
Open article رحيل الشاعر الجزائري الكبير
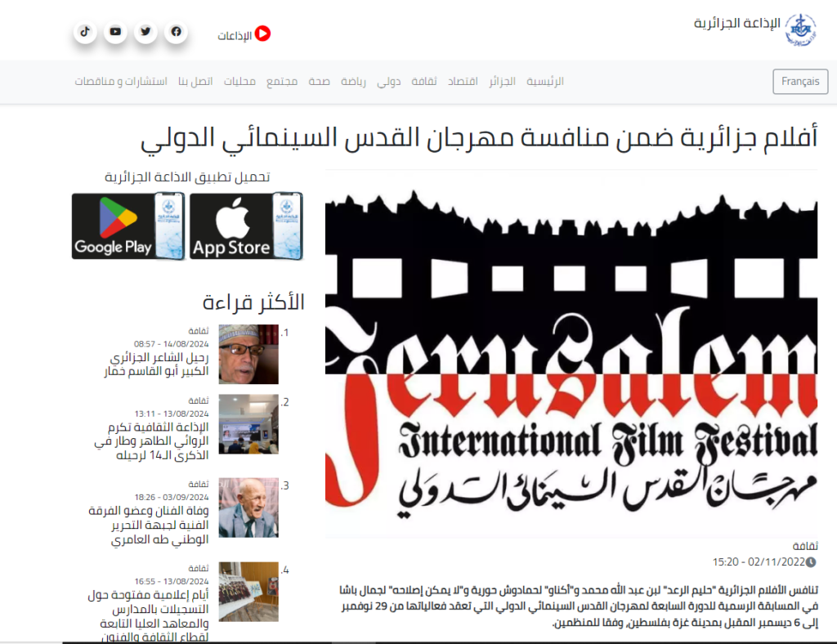click(x=156, y=364)
